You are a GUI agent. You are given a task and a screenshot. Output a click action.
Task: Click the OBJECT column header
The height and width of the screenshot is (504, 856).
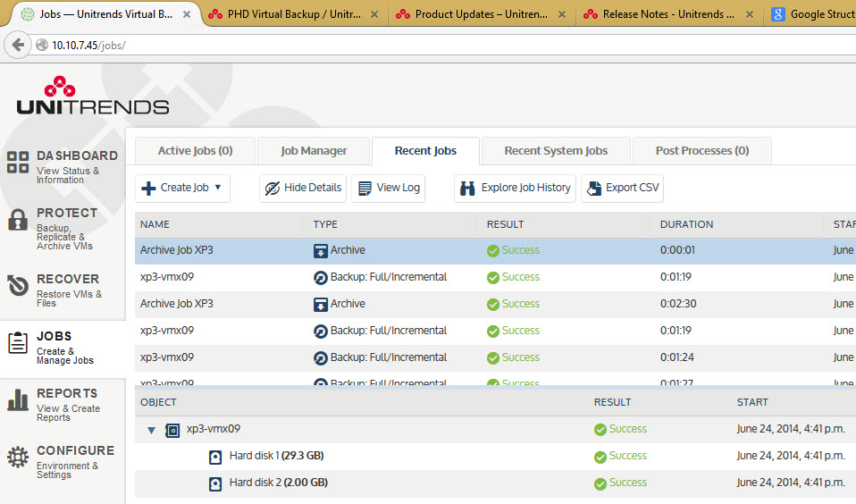158,402
